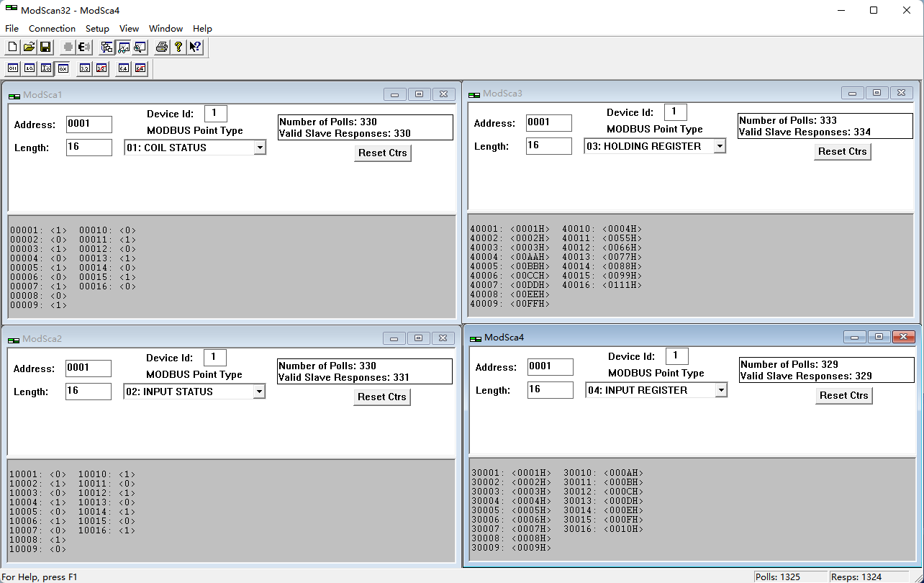Image resolution: width=924 pixels, height=583 pixels.
Task: Click the Length field in ModSca2
Action: [89, 392]
